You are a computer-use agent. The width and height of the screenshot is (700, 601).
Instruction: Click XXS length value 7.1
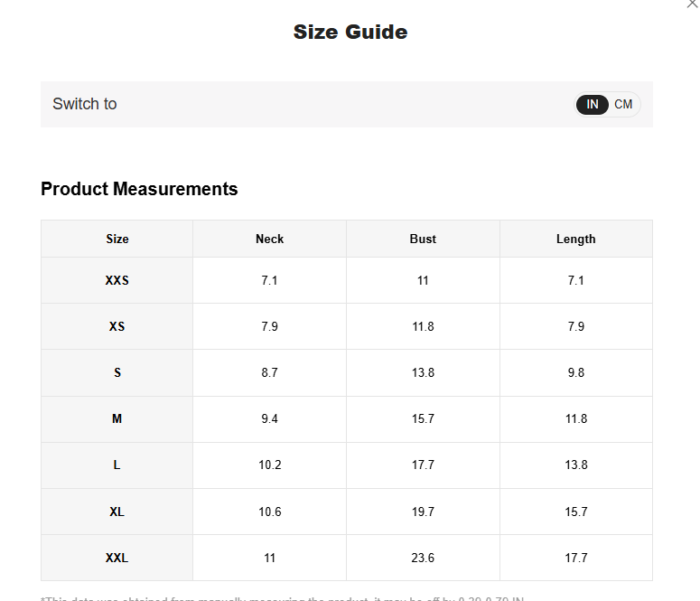click(576, 280)
